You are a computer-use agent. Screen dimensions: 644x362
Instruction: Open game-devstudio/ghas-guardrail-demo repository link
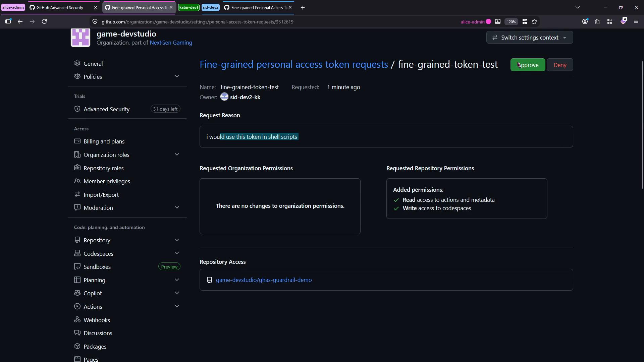[264, 280]
